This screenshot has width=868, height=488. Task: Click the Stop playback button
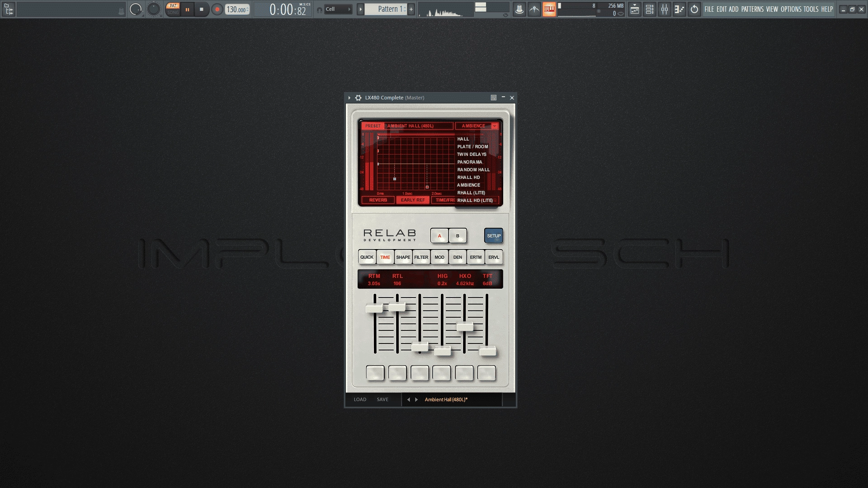tap(202, 9)
